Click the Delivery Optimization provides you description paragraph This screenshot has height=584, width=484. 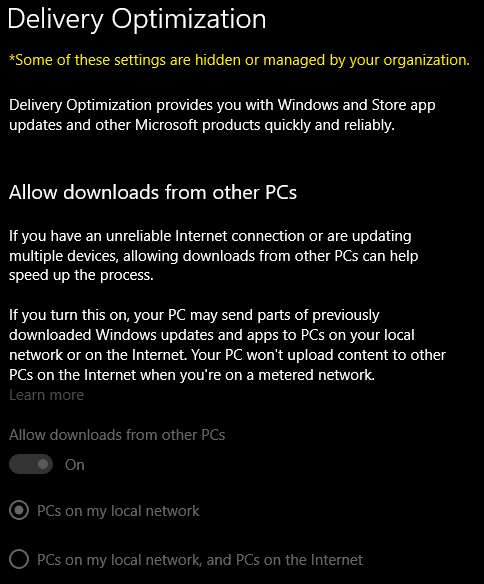[222, 115]
